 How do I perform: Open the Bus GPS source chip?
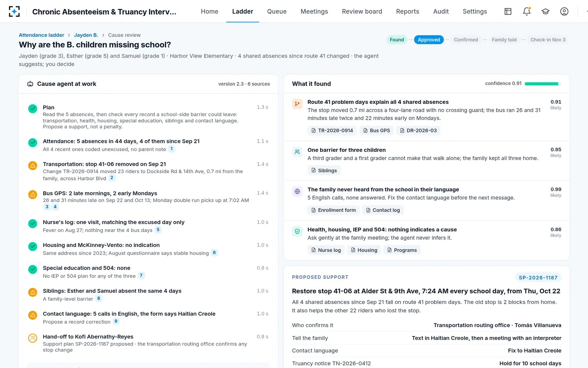pyautogui.click(x=376, y=130)
